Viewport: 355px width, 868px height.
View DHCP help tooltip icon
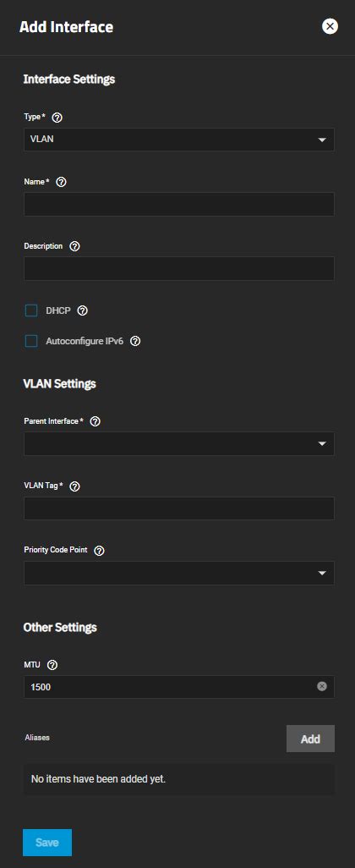(82, 310)
